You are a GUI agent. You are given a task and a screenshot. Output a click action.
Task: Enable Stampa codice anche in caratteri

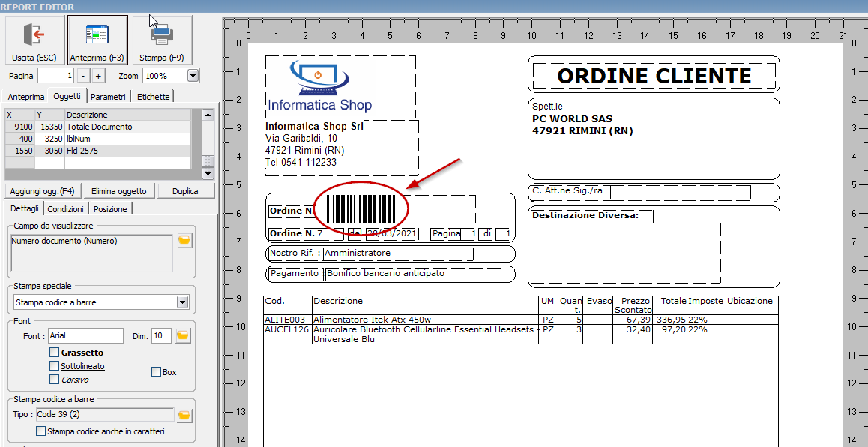click(41, 431)
